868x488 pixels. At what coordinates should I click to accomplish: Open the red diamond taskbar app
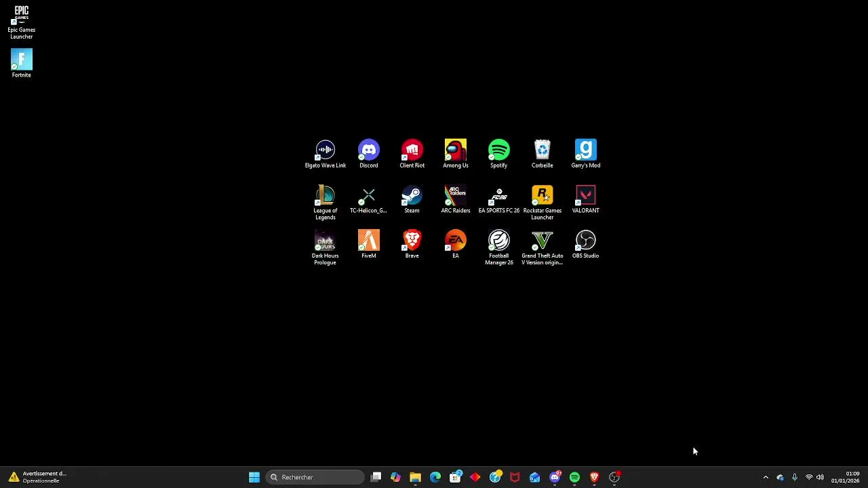[x=475, y=477]
